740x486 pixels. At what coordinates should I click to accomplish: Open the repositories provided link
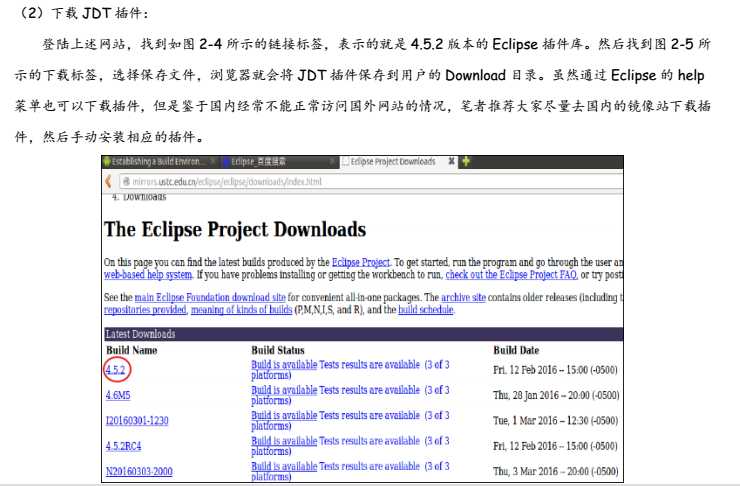click(x=145, y=310)
